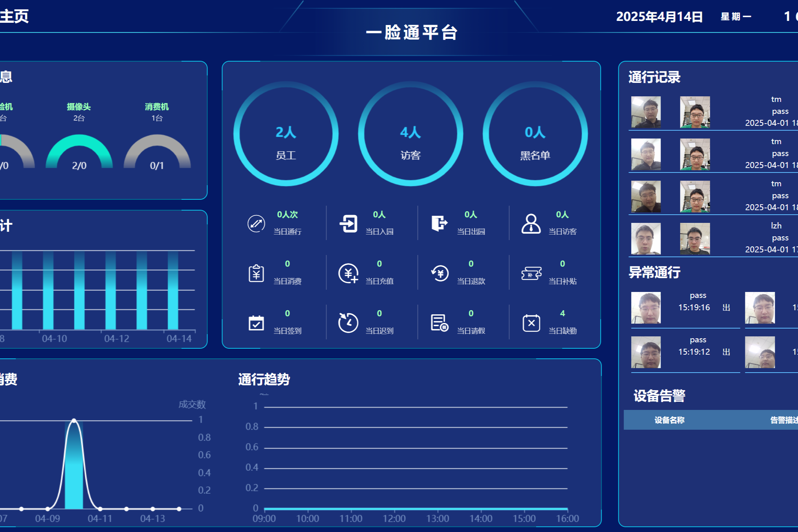The width and height of the screenshot is (798, 532).
Task: Click the daily recharge yen icon
Action: [348, 273]
